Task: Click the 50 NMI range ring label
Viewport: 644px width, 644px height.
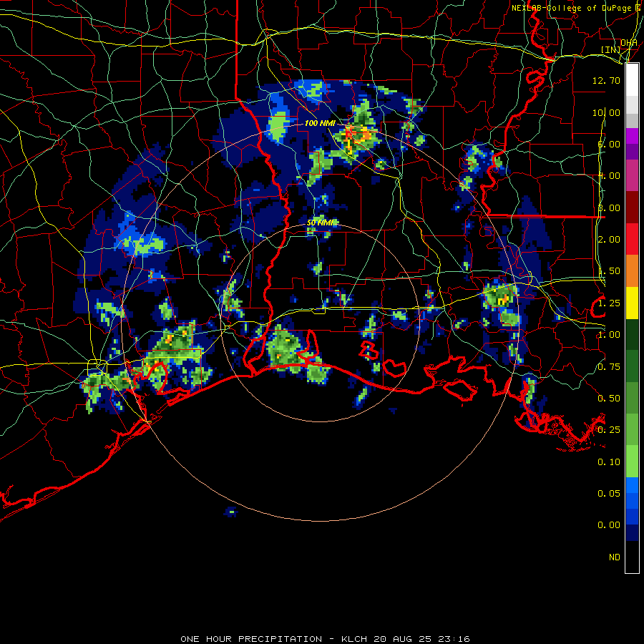Action: tap(322, 223)
